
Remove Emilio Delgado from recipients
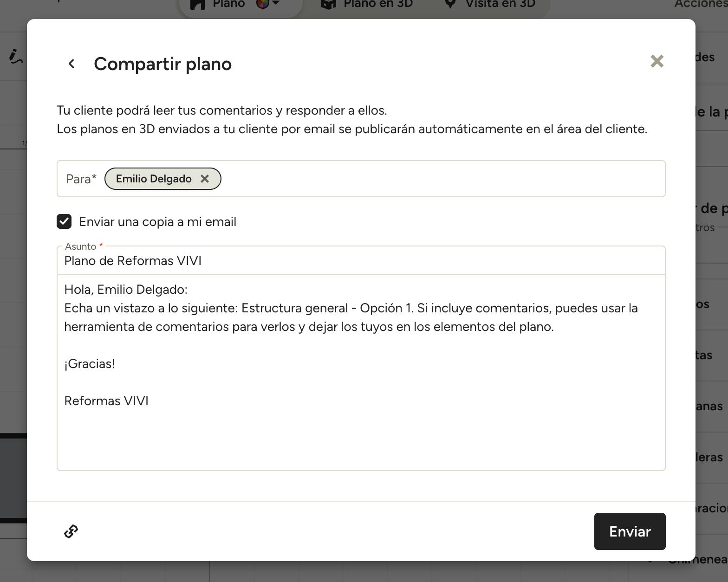(205, 179)
